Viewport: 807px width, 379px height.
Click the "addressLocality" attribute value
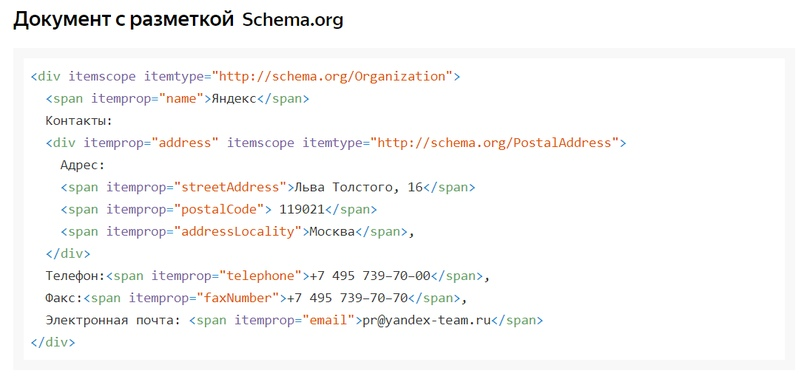click(x=238, y=232)
